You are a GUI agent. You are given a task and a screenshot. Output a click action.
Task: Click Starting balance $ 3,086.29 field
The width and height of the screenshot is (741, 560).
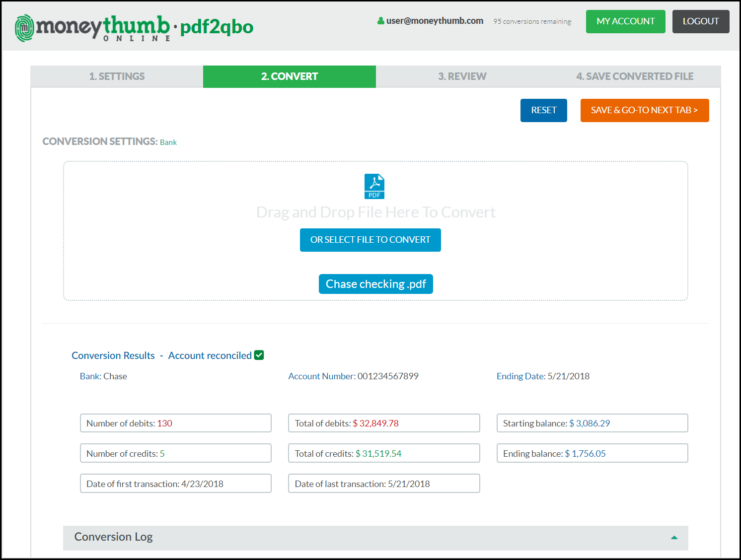pos(593,423)
